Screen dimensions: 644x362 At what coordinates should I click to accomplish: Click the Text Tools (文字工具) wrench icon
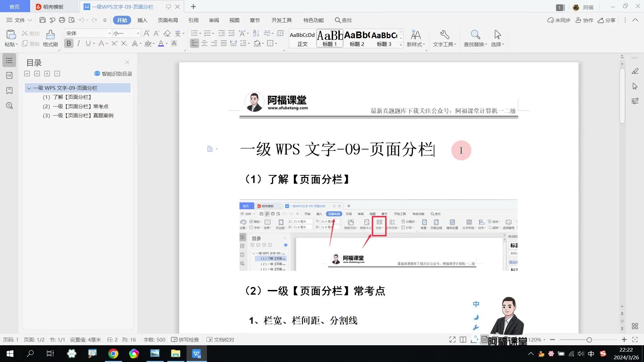[x=444, y=35]
